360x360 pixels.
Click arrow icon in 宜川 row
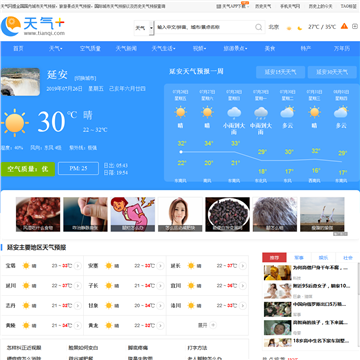[243, 286]
